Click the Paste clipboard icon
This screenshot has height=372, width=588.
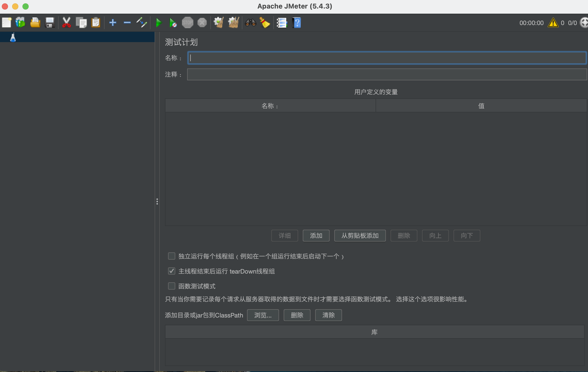click(x=96, y=23)
